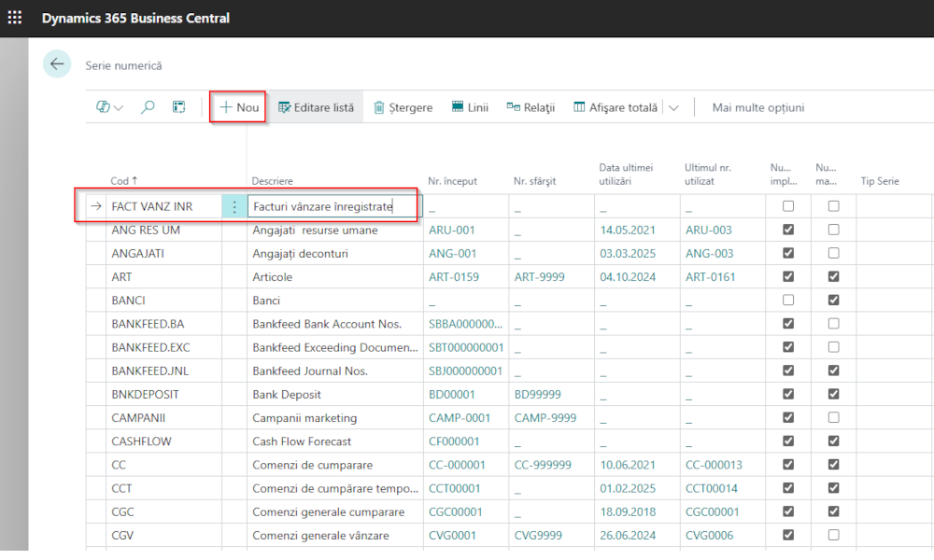Viewport: 934px width, 560px height.
Task: Open the layout/analysis view icon
Action: tap(178, 107)
